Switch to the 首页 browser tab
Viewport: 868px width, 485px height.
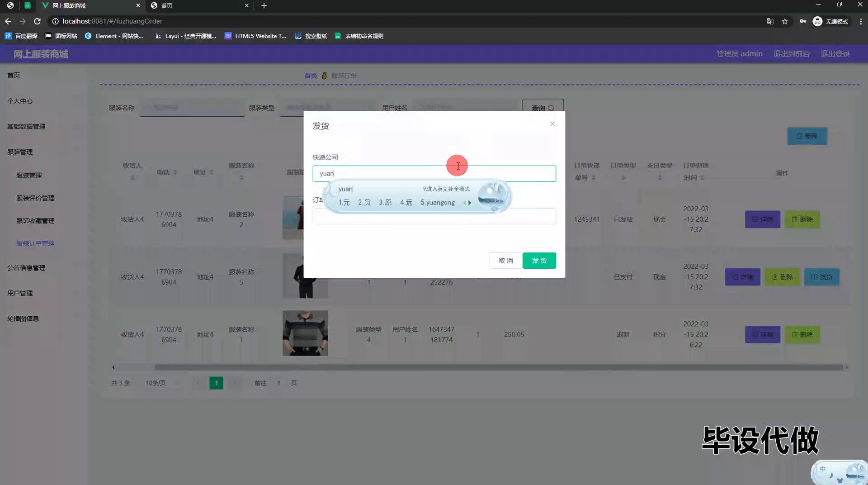pos(199,5)
